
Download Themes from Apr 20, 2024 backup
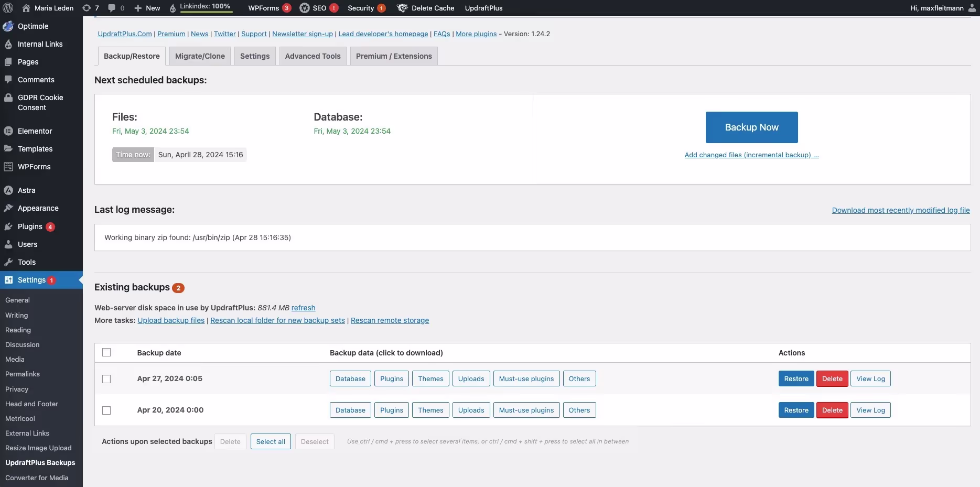point(430,410)
